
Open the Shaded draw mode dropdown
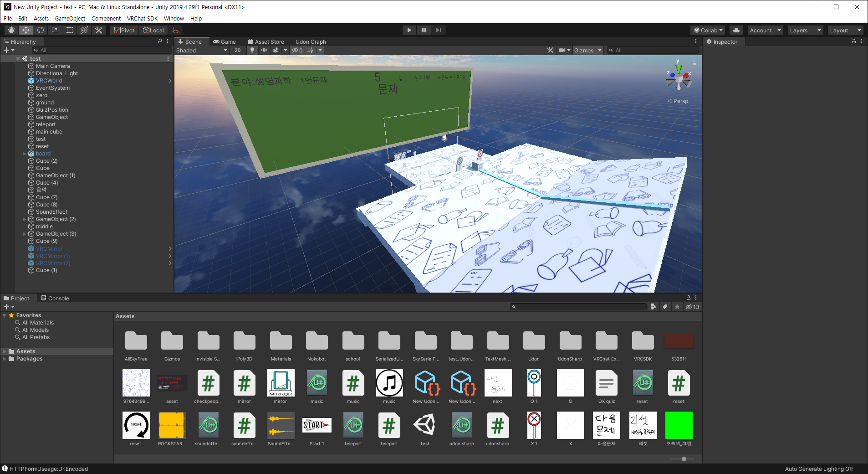coord(202,50)
